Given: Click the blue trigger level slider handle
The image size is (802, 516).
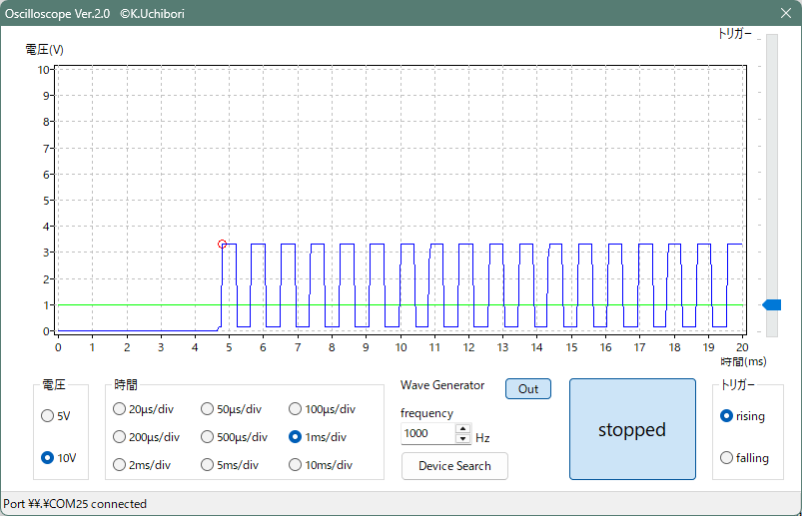Looking at the screenshot, I should click(771, 305).
